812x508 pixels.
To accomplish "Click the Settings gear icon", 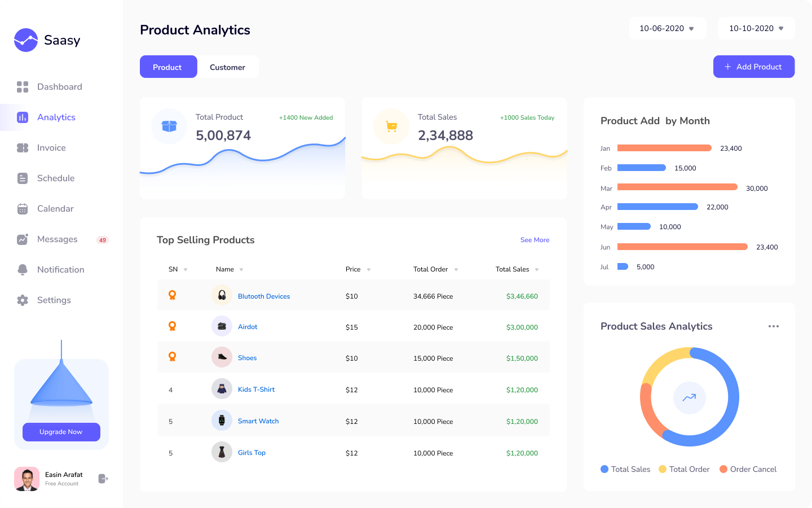I will 23,300.
